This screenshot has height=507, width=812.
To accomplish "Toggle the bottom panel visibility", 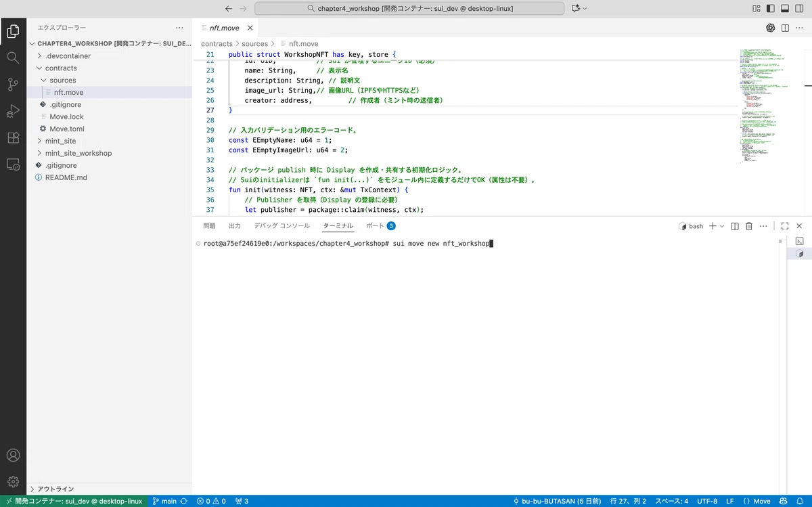I will (785, 9).
